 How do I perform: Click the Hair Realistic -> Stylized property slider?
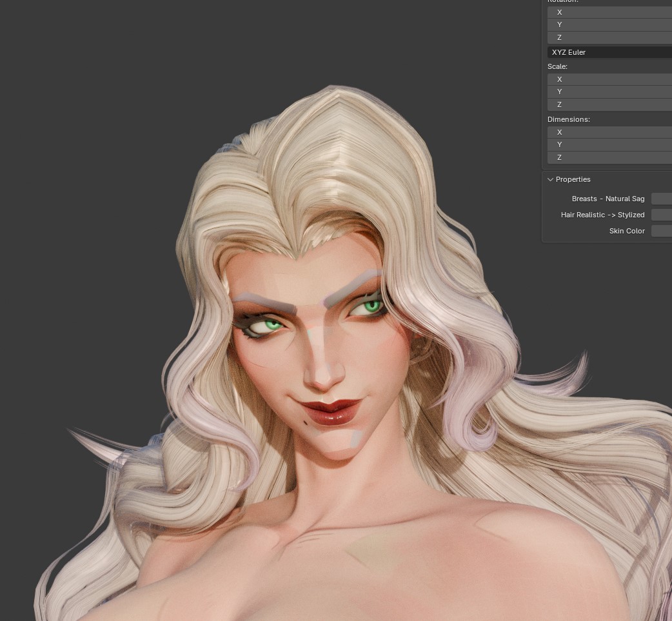661,215
